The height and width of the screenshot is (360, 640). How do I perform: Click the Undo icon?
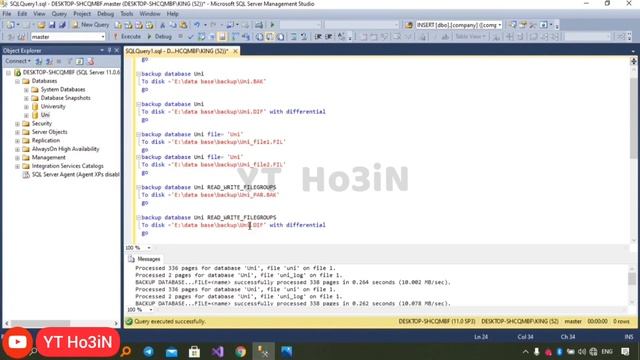(197, 25)
